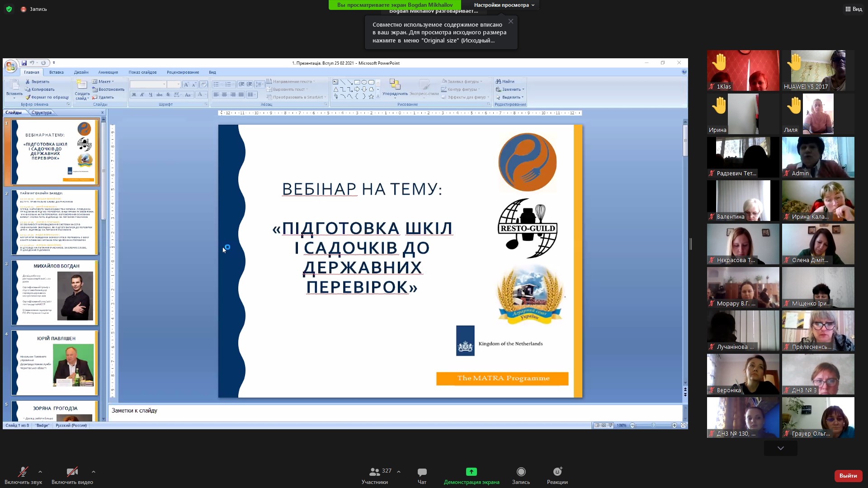
Task: Click the Save icon in quick access toolbar
Action: coord(24,63)
